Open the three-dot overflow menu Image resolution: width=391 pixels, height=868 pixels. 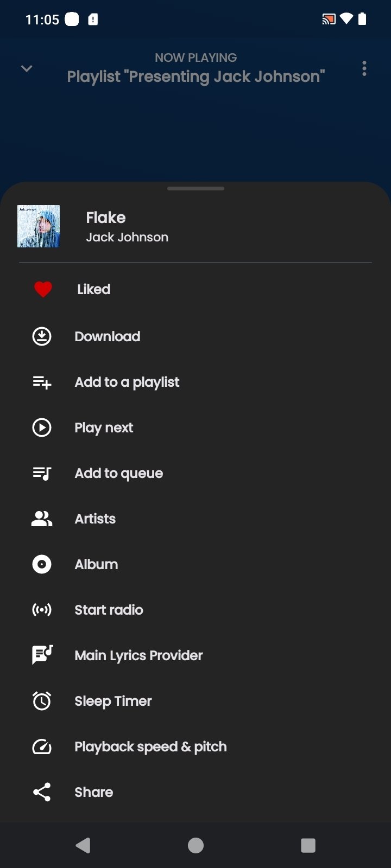[x=364, y=68]
